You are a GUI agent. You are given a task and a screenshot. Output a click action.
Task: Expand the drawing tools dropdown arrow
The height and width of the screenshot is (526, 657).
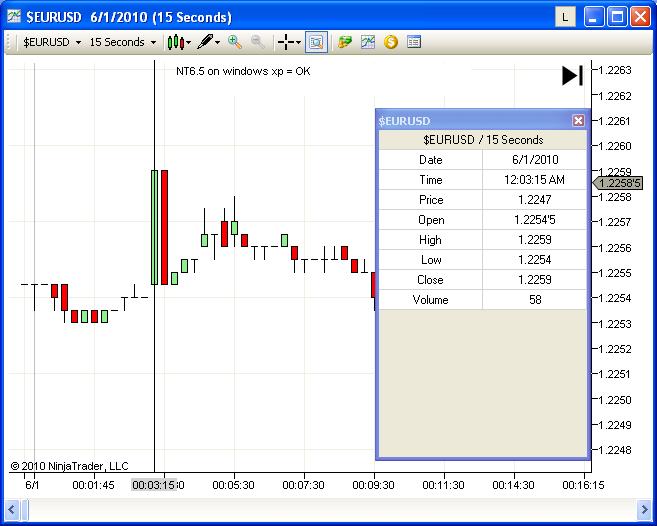[x=217, y=42]
